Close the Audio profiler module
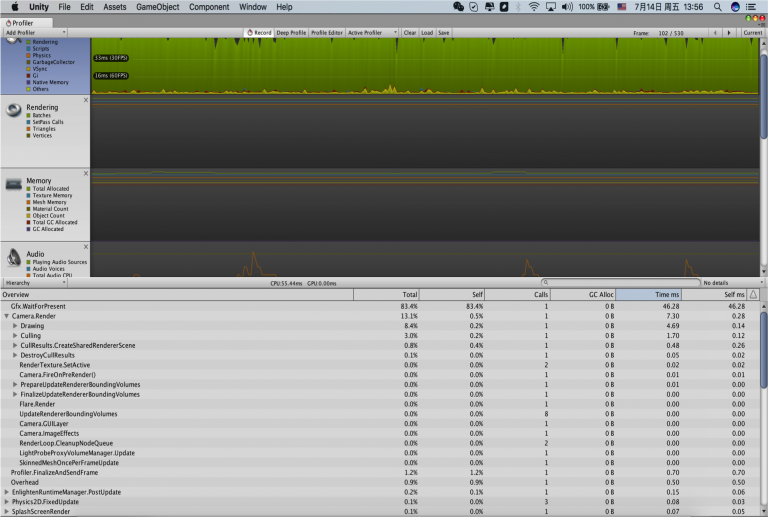The width and height of the screenshot is (768, 517). [x=86, y=247]
